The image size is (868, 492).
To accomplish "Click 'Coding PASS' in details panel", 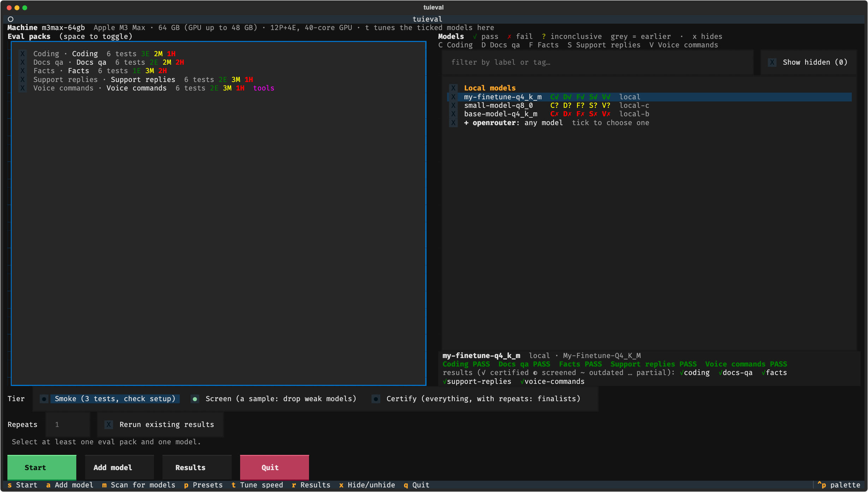I will tap(466, 364).
